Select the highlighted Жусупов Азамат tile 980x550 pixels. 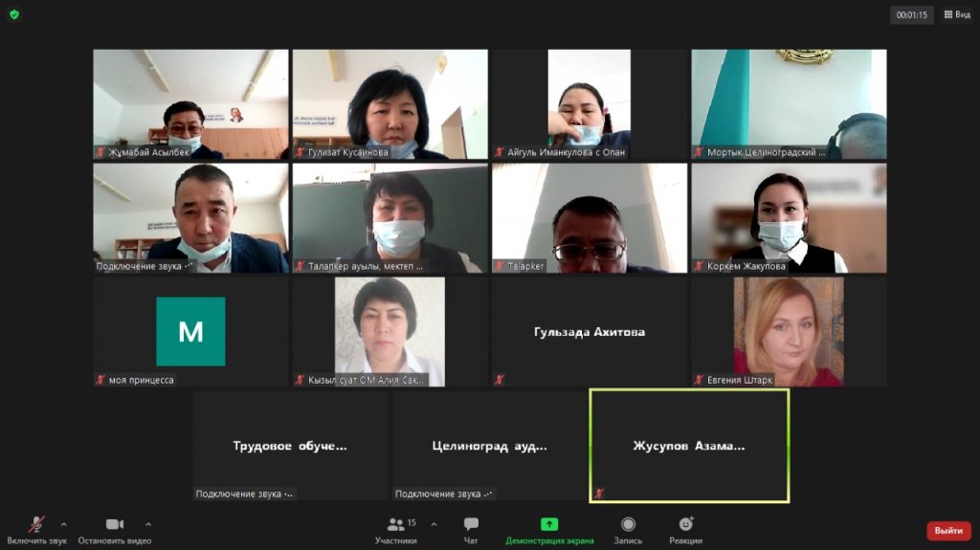689,446
